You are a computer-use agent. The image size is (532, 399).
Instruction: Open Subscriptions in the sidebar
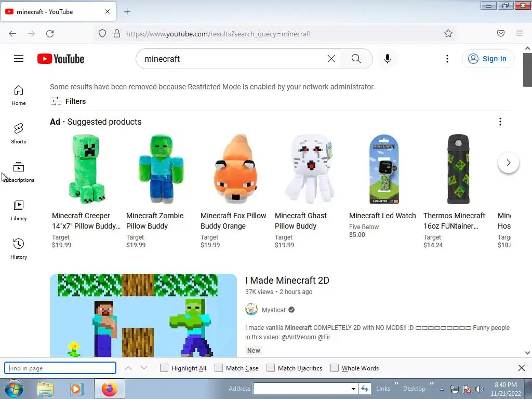click(x=19, y=172)
